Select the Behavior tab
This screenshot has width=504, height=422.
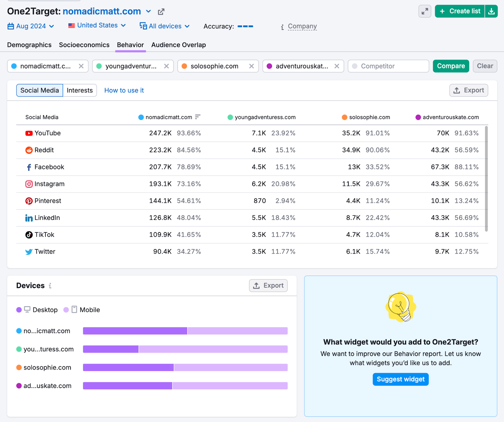tap(130, 45)
